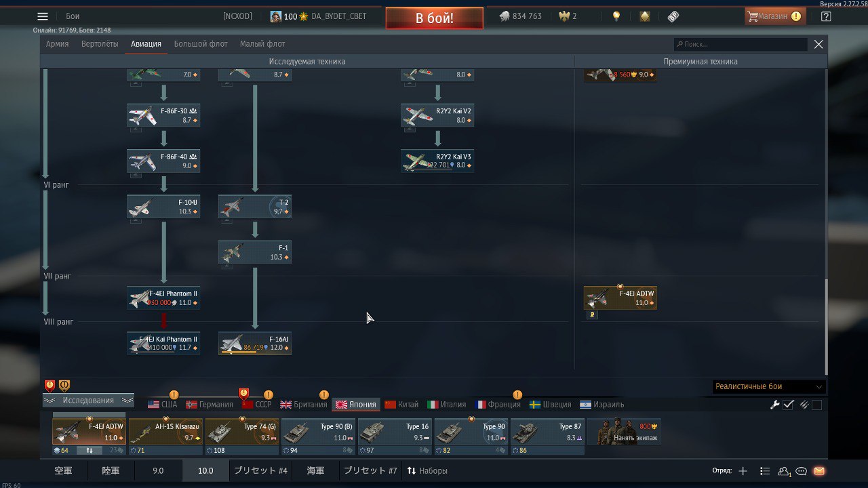Switch to the 9.0 preset
Image resolution: width=868 pixels, height=488 pixels.
tap(158, 471)
